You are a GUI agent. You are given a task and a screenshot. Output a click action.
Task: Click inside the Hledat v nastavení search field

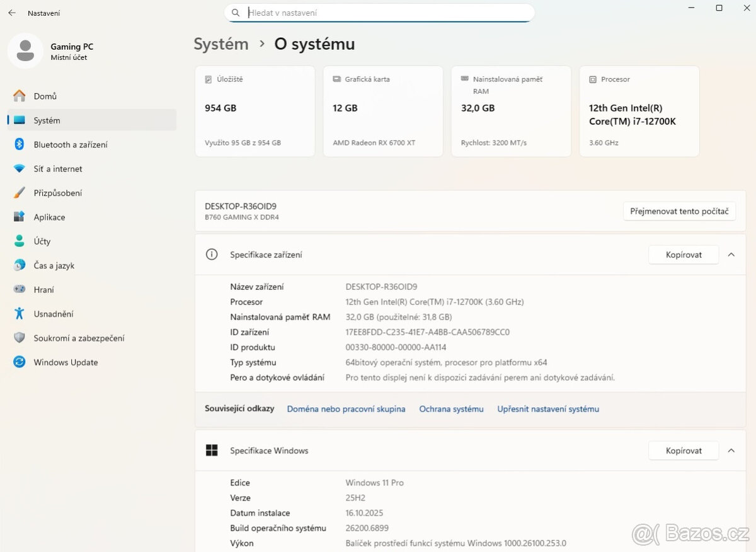[379, 12]
